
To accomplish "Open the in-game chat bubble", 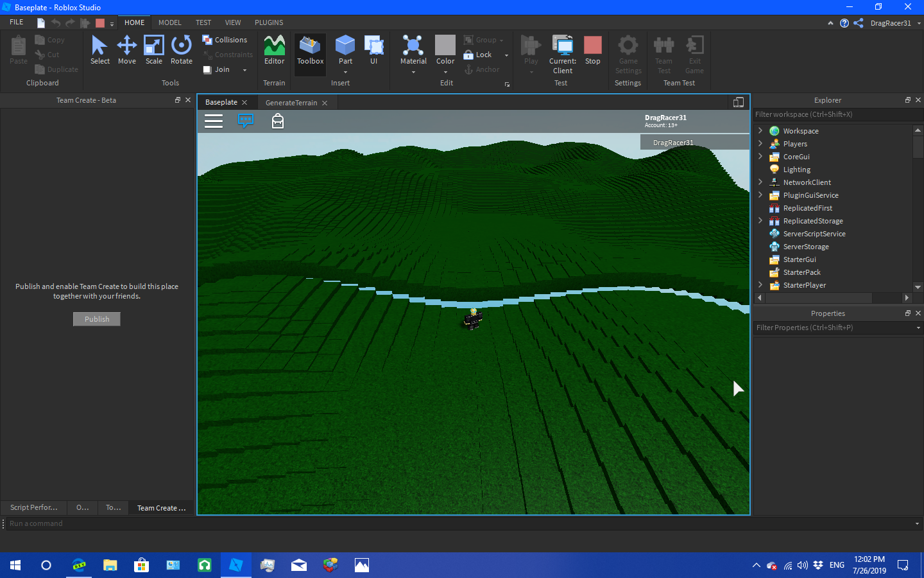I will pos(246,121).
